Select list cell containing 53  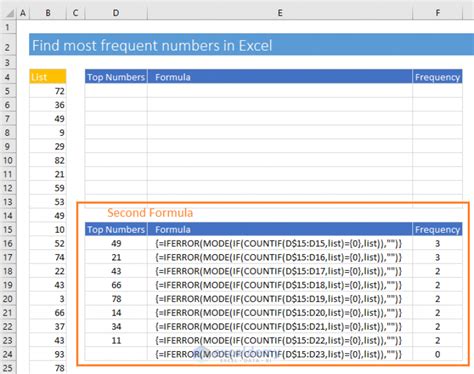pos(48,202)
